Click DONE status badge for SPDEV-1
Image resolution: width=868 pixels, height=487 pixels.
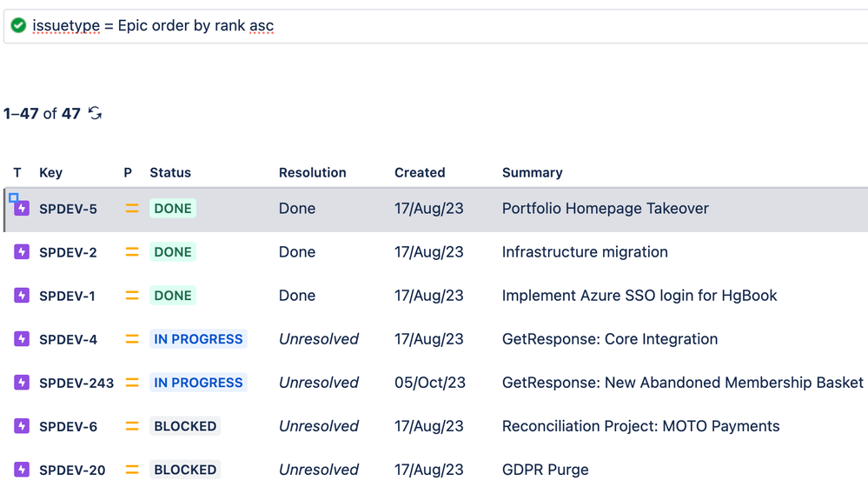click(173, 296)
